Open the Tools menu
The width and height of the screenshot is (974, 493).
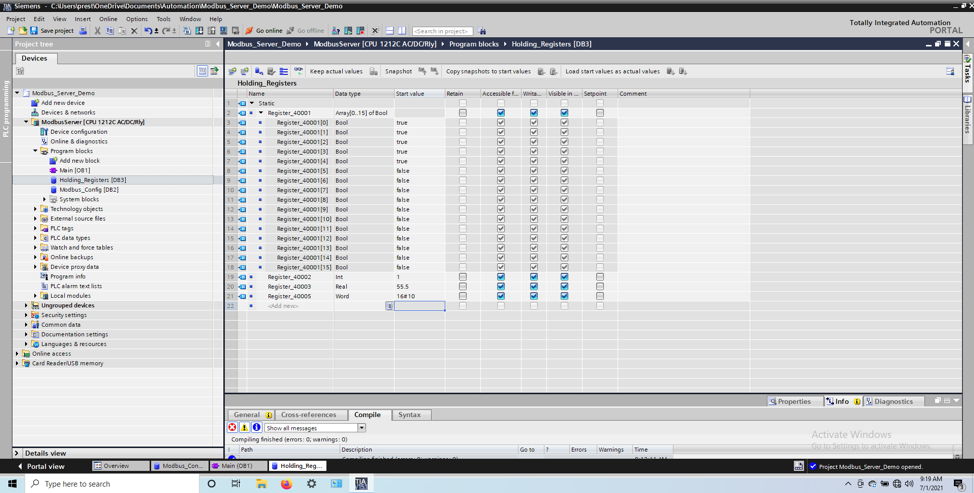point(163,19)
